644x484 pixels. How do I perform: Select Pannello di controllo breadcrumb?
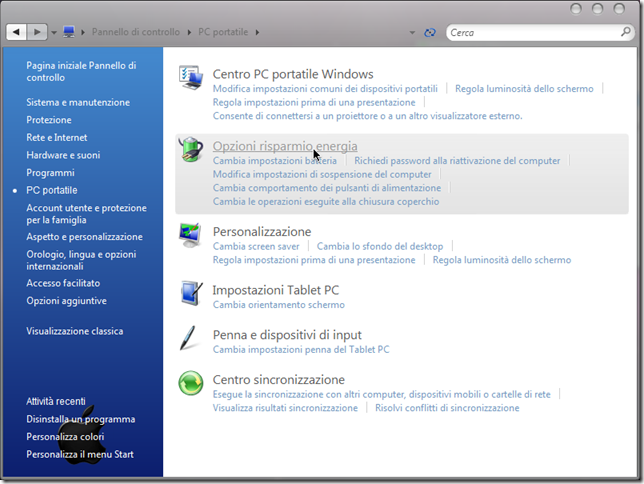(136, 32)
